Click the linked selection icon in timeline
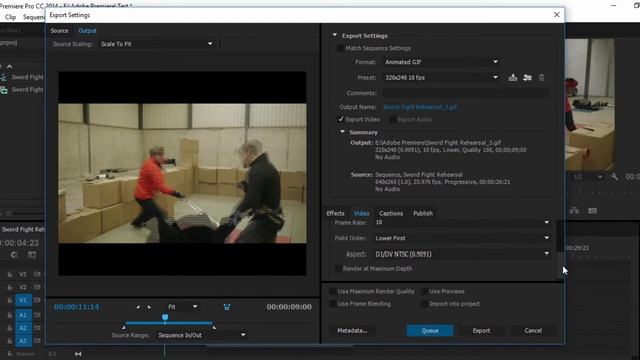This screenshot has width=640, height=360. pyautogui.click(x=32, y=255)
